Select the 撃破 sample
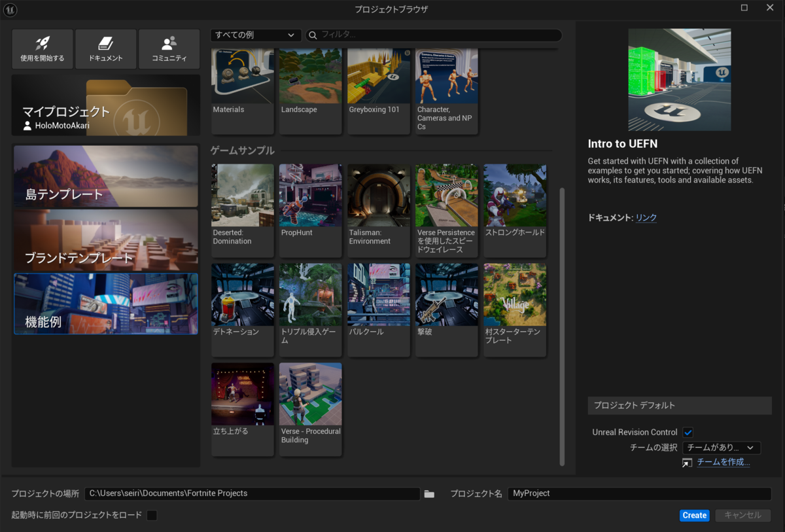The width and height of the screenshot is (785, 532). point(447,310)
